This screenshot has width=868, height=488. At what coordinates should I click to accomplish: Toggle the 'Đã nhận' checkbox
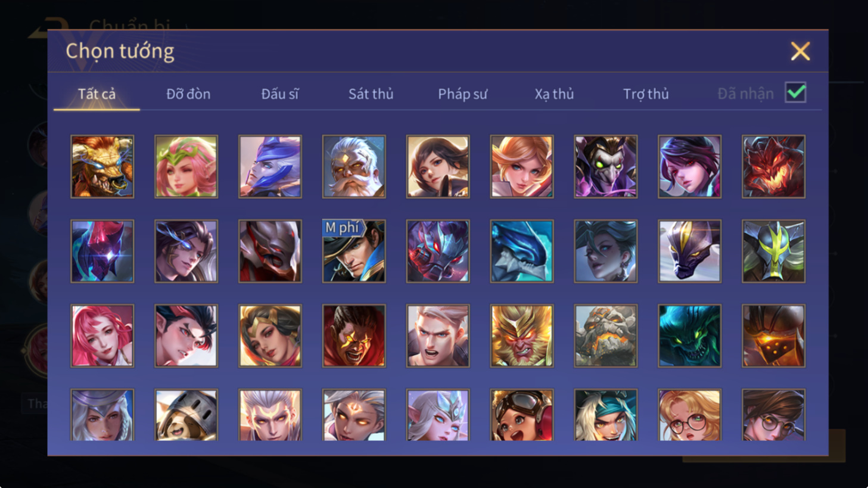pyautogui.click(x=795, y=93)
